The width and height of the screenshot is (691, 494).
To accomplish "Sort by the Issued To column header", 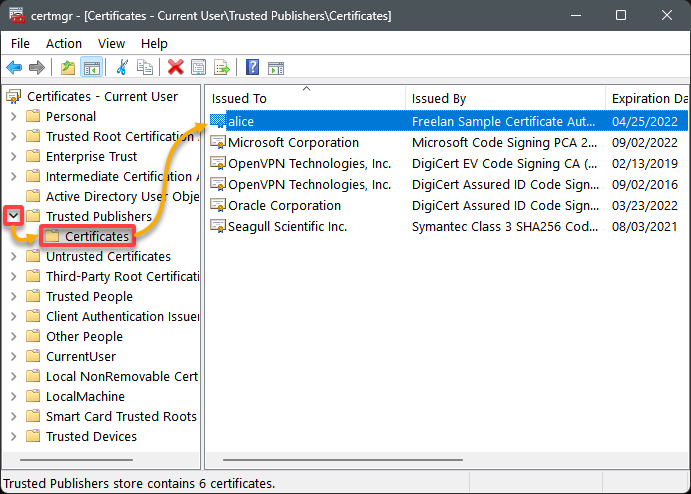I will [x=305, y=98].
